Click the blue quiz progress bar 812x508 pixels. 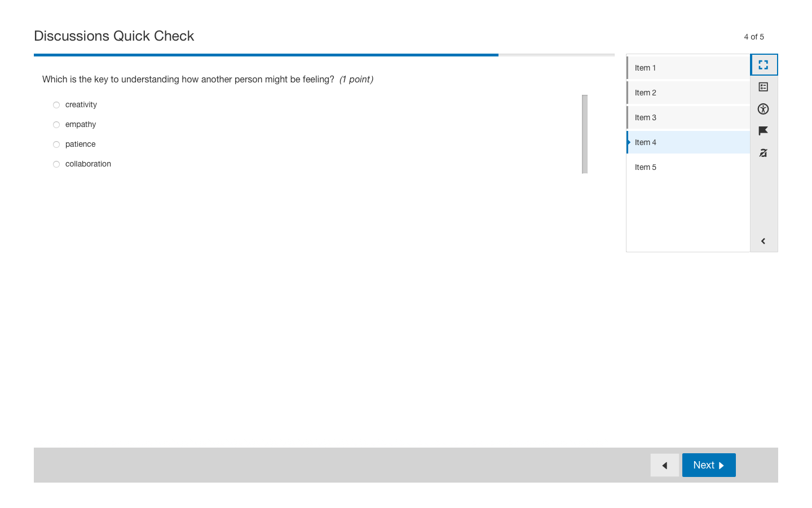tap(266, 55)
